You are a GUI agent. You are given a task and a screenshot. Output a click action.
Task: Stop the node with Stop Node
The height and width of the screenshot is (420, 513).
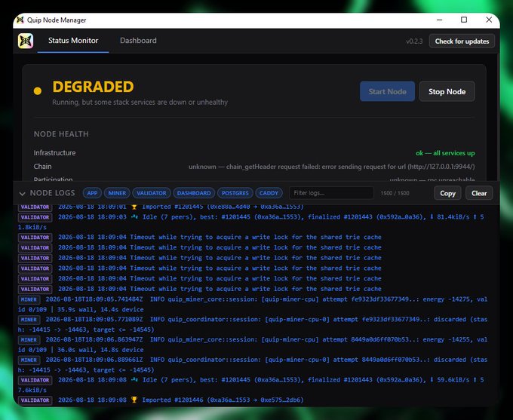click(x=447, y=91)
